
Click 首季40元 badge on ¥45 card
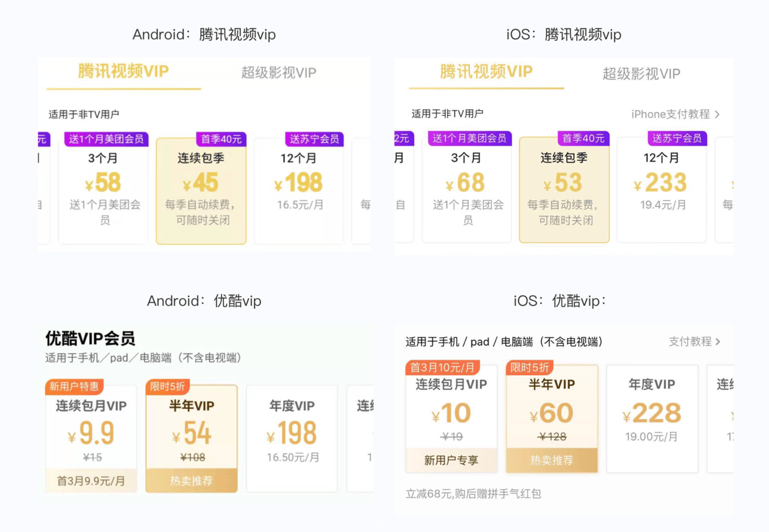pyautogui.click(x=221, y=138)
